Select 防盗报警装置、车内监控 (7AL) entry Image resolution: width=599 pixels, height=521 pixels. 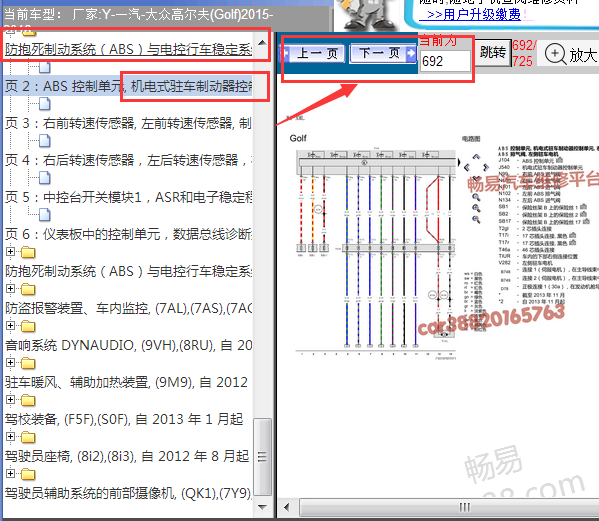pyautogui.click(x=128, y=308)
